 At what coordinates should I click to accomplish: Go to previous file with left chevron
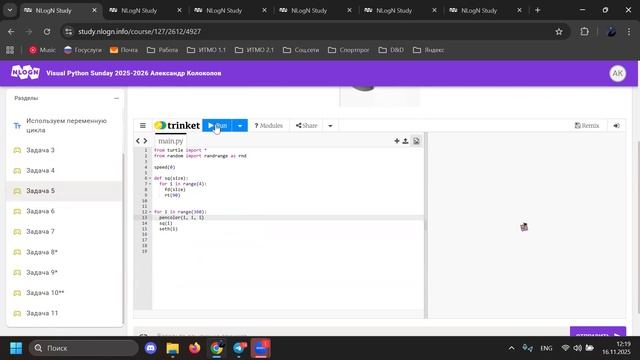click(138, 141)
